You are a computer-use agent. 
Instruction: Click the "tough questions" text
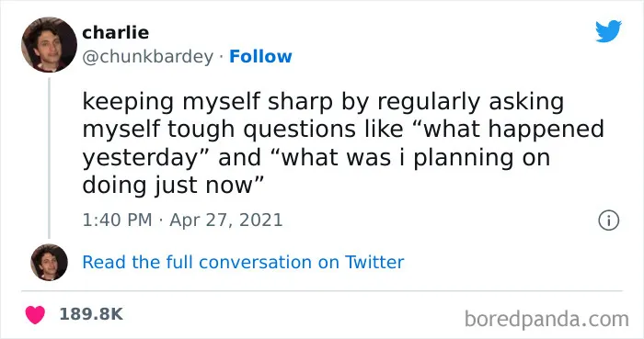click(x=262, y=130)
